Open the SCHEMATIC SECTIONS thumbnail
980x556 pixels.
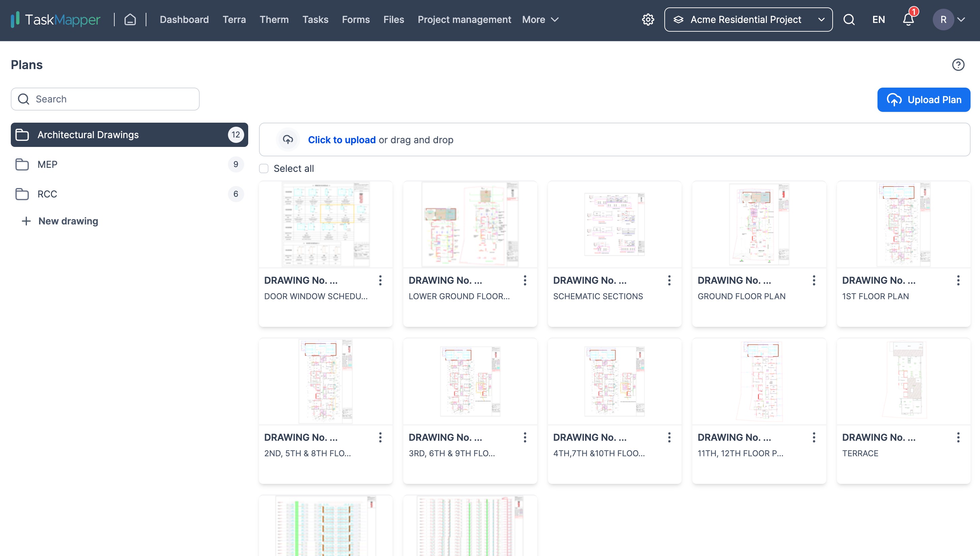[x=614, y=224]
